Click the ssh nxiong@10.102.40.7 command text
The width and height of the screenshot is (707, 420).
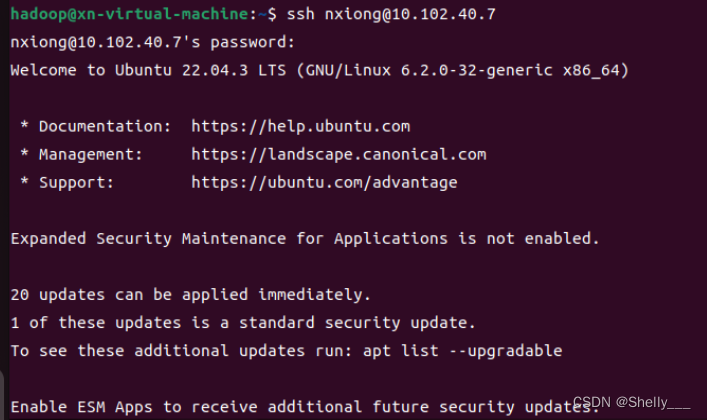(x=391, y=14)
